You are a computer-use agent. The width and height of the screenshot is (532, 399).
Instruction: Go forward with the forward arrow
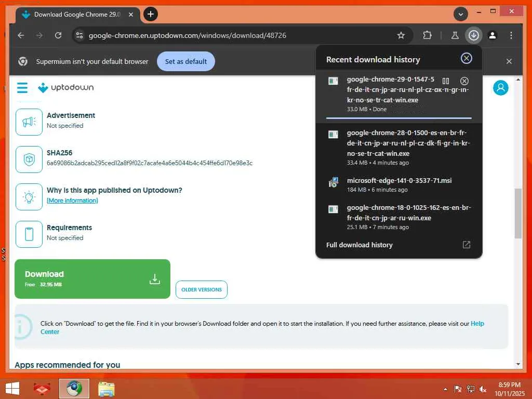click(39, 35)
